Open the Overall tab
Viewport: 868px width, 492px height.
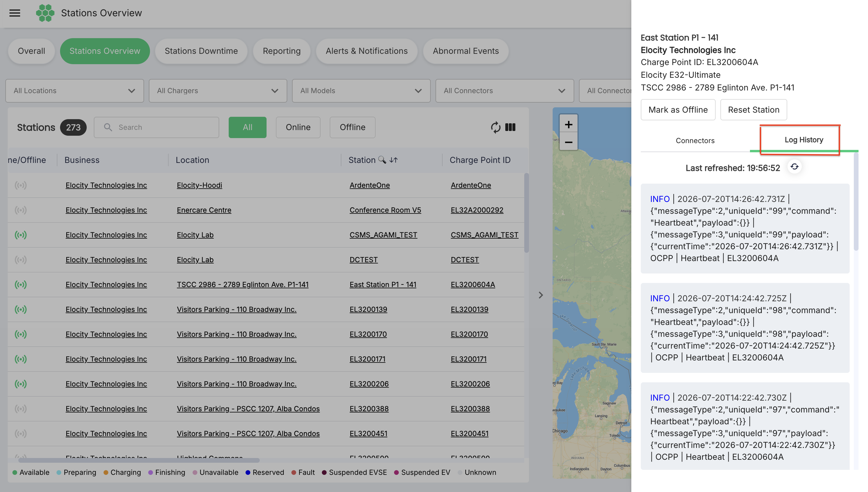(x=31, y=51)
